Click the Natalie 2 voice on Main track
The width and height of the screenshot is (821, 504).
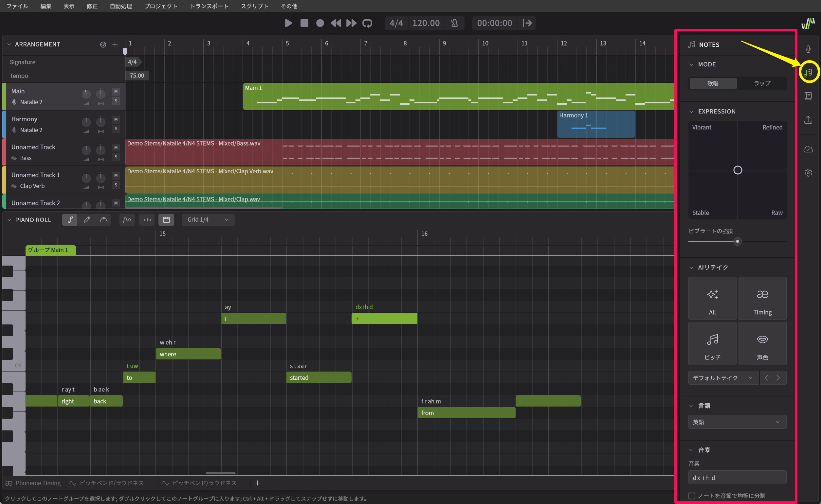tap(31, 102)
